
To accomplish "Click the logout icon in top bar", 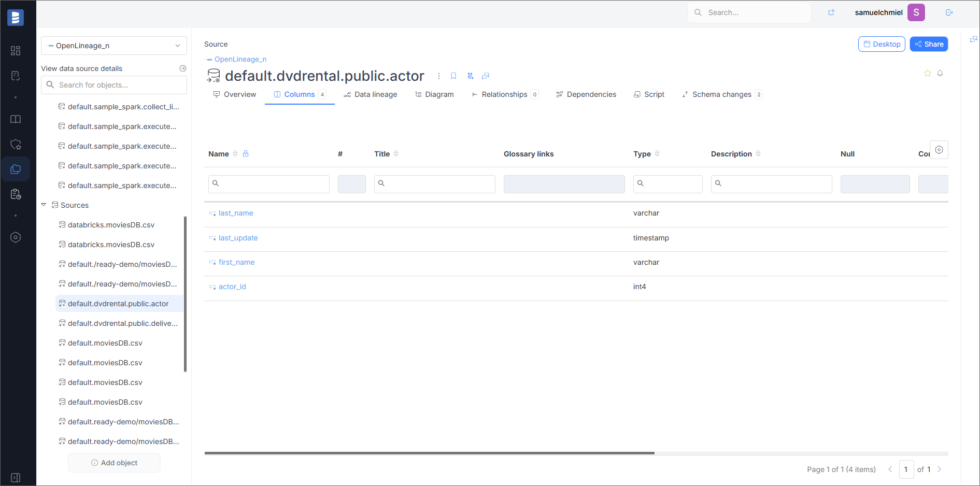I will point(949,12).
